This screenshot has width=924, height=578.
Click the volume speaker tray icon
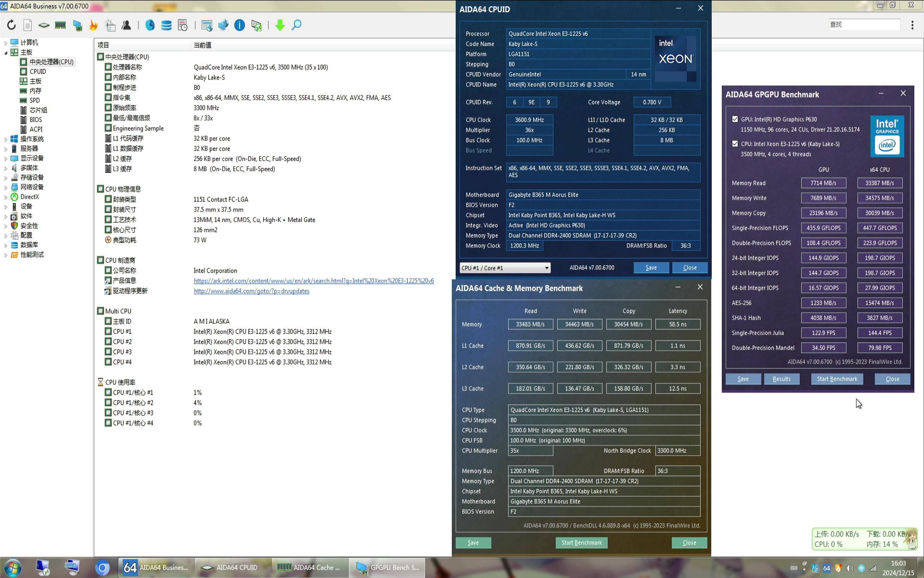point(850,568)
